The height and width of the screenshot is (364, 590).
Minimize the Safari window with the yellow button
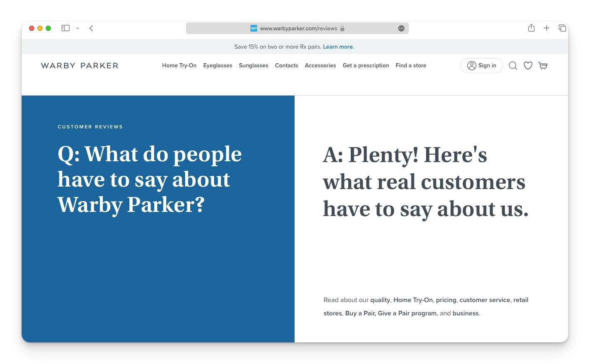[x=40, y=28]
